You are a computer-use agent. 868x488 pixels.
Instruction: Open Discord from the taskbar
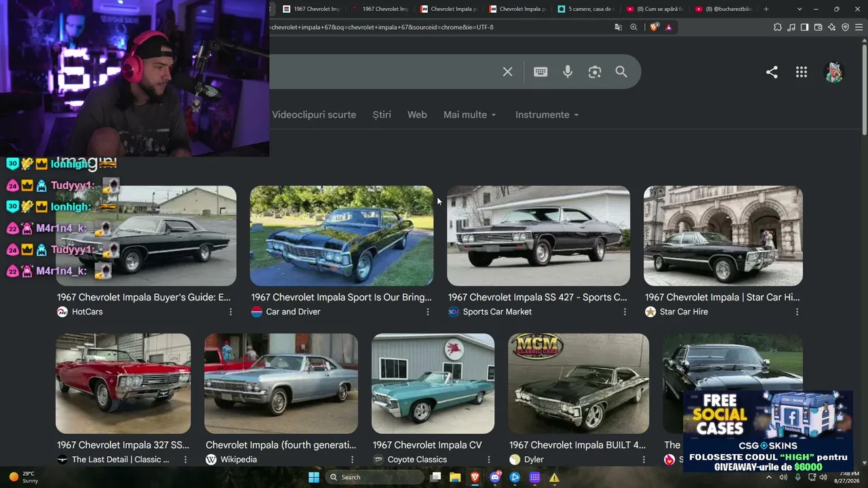pos(495,477)
